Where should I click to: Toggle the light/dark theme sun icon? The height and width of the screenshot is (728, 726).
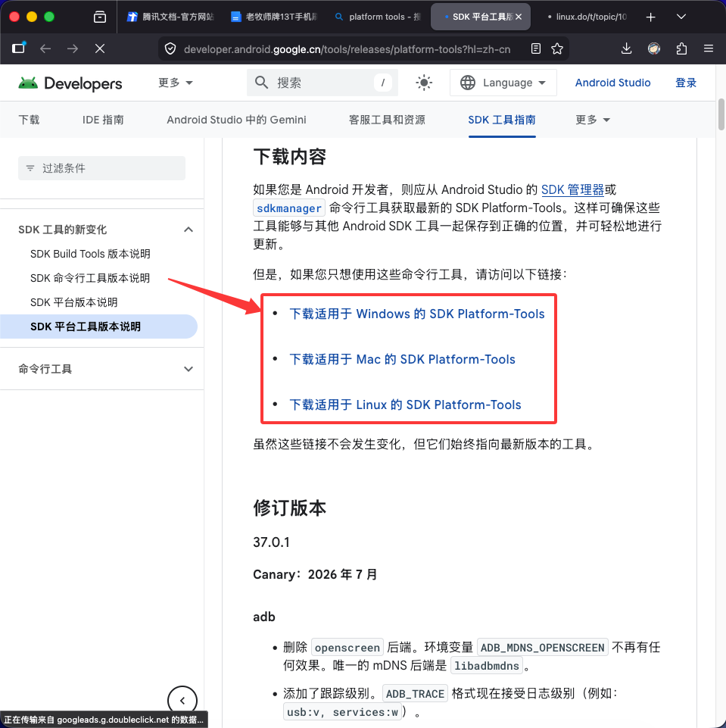pyautogui.click(x=423, y=83)
